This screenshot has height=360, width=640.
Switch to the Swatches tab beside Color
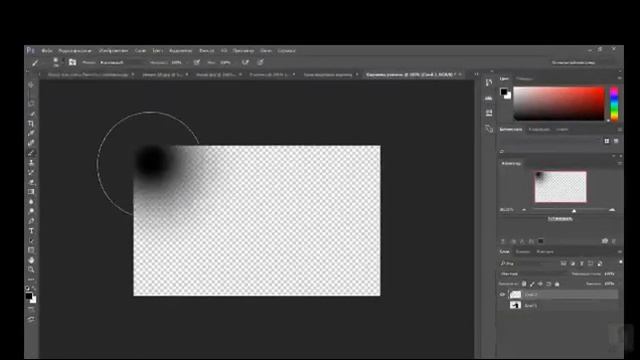point(524,78)
